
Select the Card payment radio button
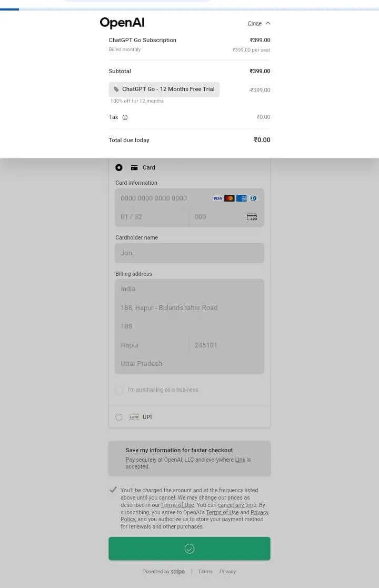(119, 167)
